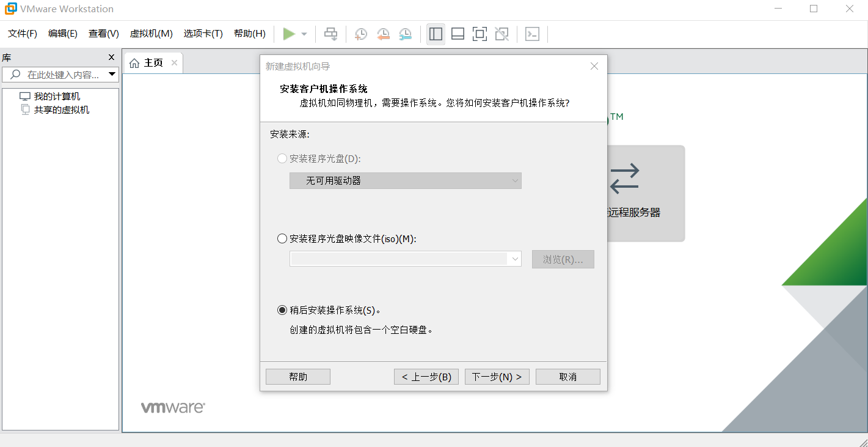Click the revert to snapshot icon
Viewport: 868px width, 447px height.
[383, 34]
